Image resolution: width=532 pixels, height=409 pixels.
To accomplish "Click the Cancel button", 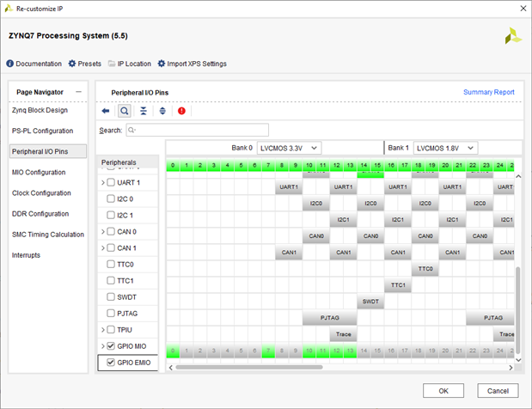I will [498, 391].
